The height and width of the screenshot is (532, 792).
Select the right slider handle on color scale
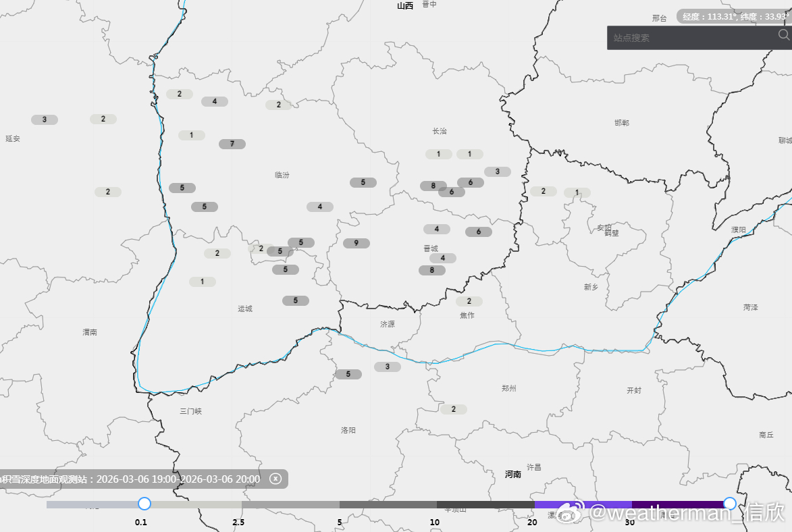pyautogui.click(x=729, y=503)
